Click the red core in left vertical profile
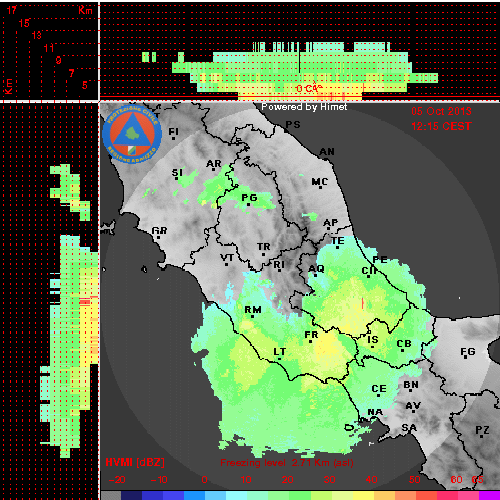The height and width of the screenshot is (500, 500). (85, 302)
